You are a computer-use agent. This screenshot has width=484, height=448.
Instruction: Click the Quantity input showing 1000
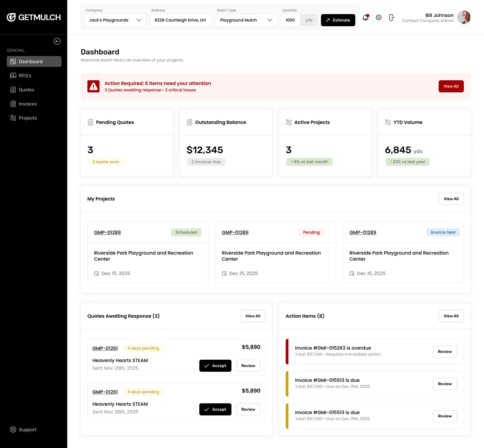click(x=290, y=20)
